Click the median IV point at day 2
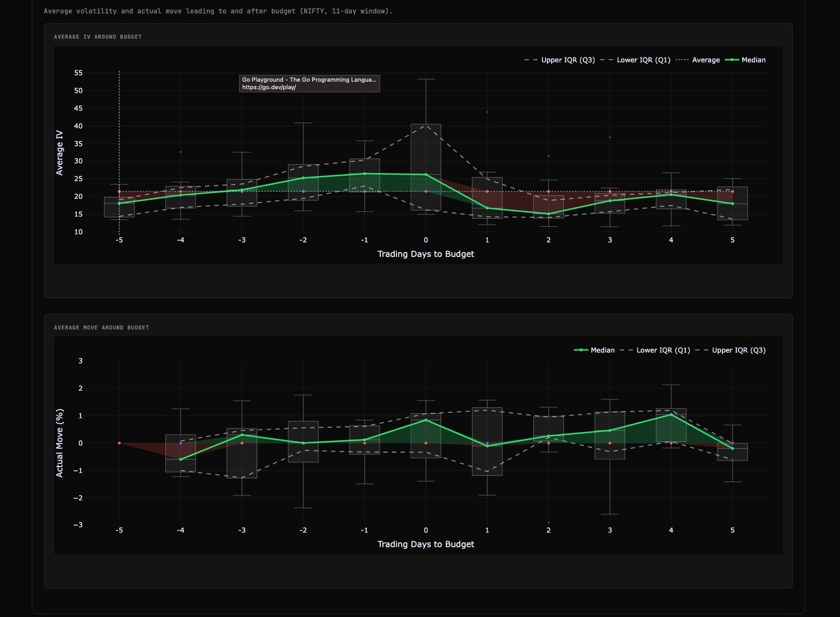The height and width of the screenshot is (617, 840). click(x=548, y=214)
